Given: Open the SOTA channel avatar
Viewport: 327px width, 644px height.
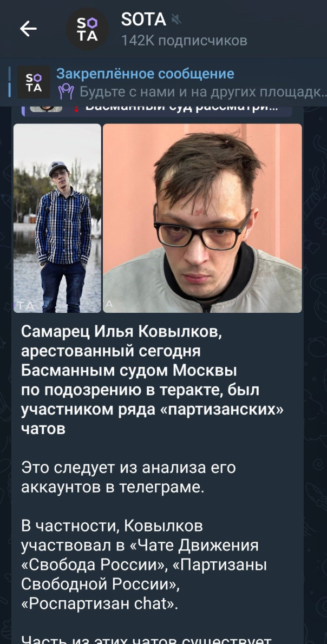Looking at the screenshot, I should (87, 29).
